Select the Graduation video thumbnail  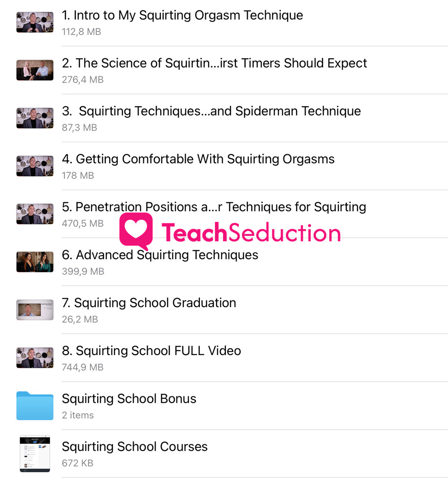coord(34,310)
